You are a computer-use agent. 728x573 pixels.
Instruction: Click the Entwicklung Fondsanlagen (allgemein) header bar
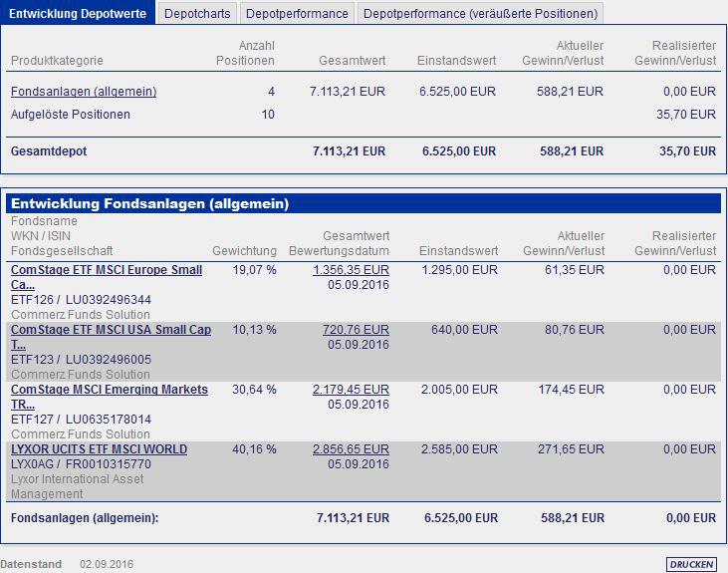pos(364,203)
